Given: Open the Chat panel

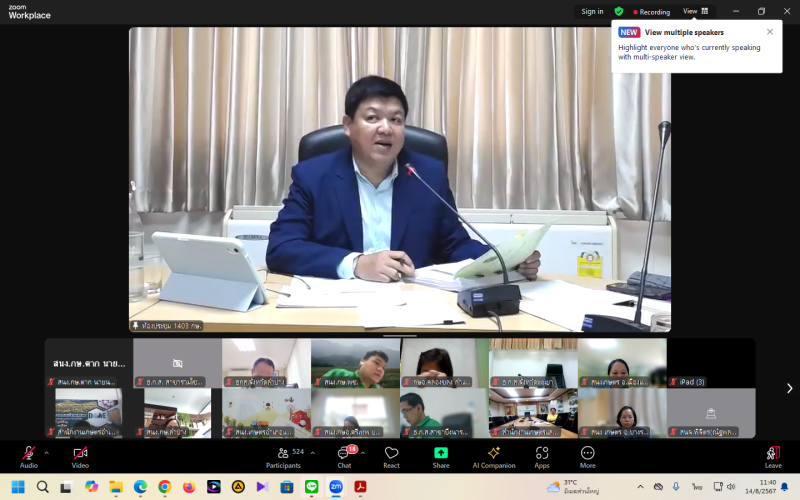Looking at the screenshot, I should [344, 455].
